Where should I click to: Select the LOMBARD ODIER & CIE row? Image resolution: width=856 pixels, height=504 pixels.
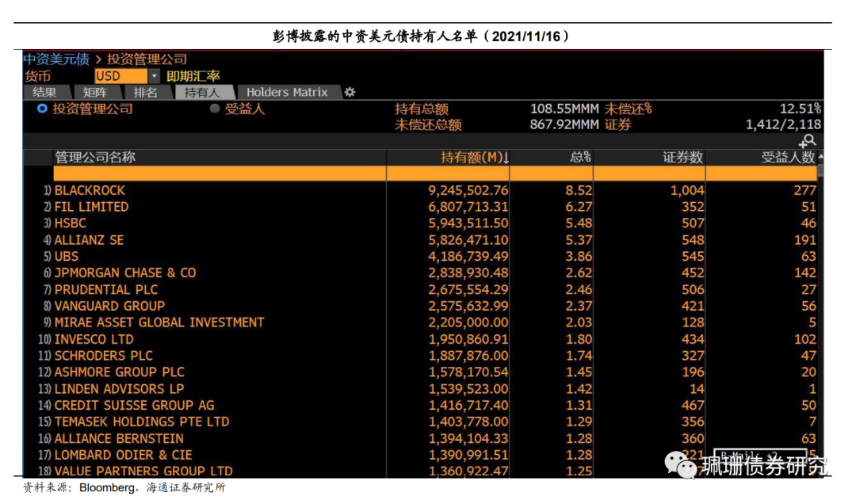coord(420,455)
